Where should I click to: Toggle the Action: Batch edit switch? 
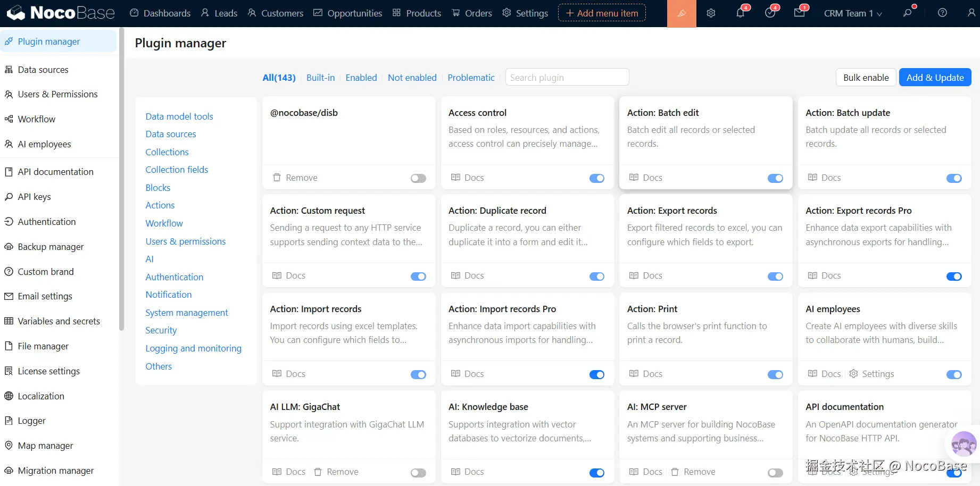775,178
